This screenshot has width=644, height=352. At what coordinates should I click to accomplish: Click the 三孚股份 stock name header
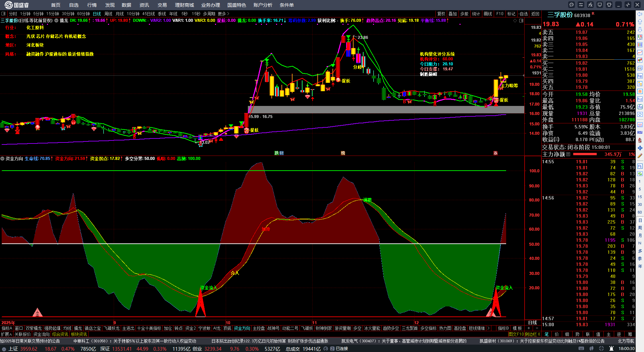coord(560,15)
